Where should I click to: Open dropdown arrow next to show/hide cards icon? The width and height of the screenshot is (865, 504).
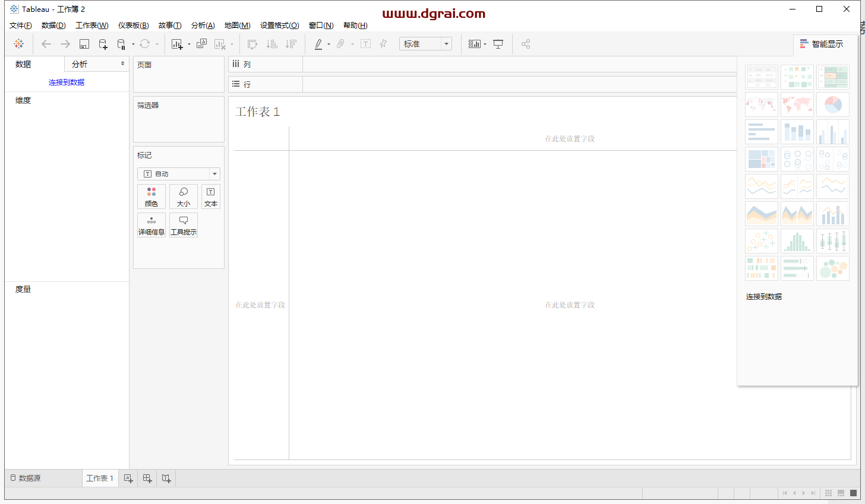tap(485, 44)
